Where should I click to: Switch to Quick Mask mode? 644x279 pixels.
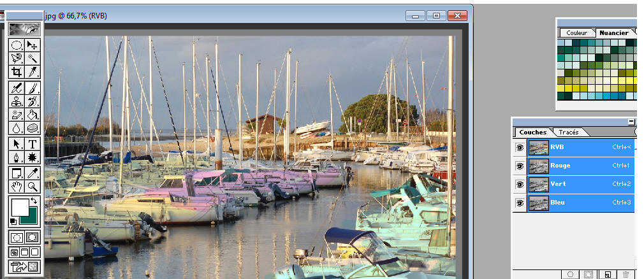pos(33,237)
